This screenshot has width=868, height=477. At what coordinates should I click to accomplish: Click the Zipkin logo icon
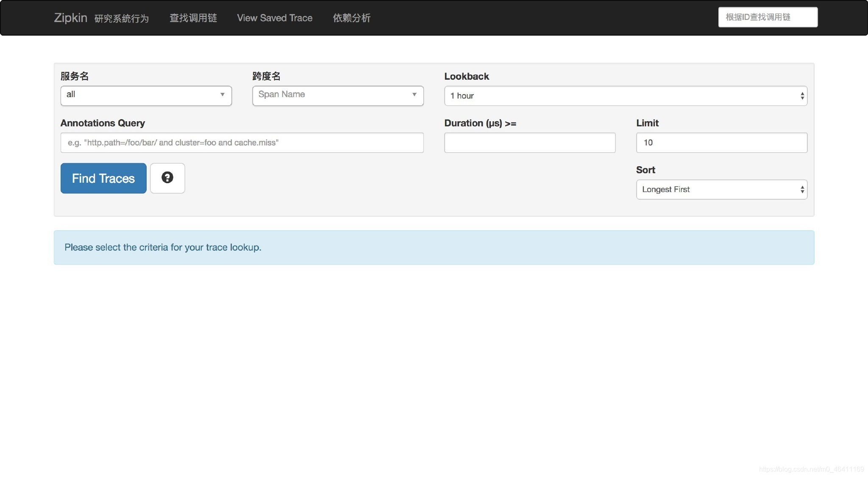click(x=70, y=17)
